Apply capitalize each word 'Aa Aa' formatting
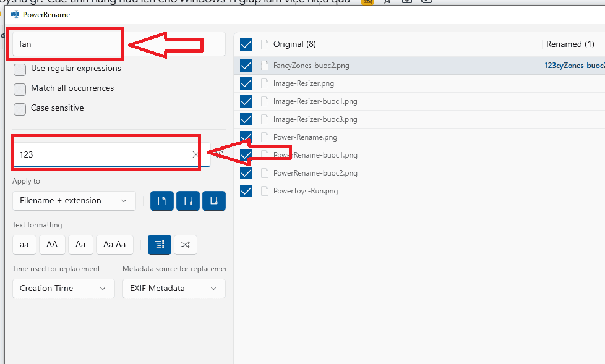The width and height of the screenshot is (605, 364). click(114, 245)
